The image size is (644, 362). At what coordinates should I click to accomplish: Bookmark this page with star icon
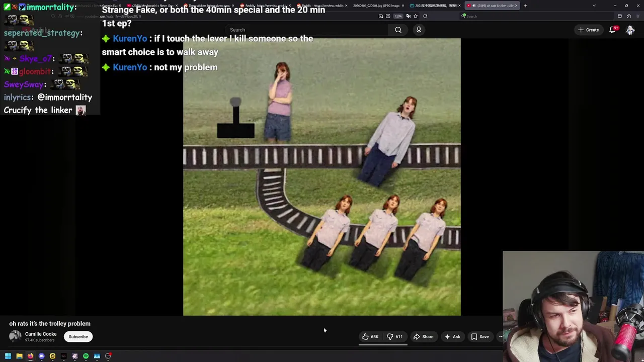tap(416, 16)
